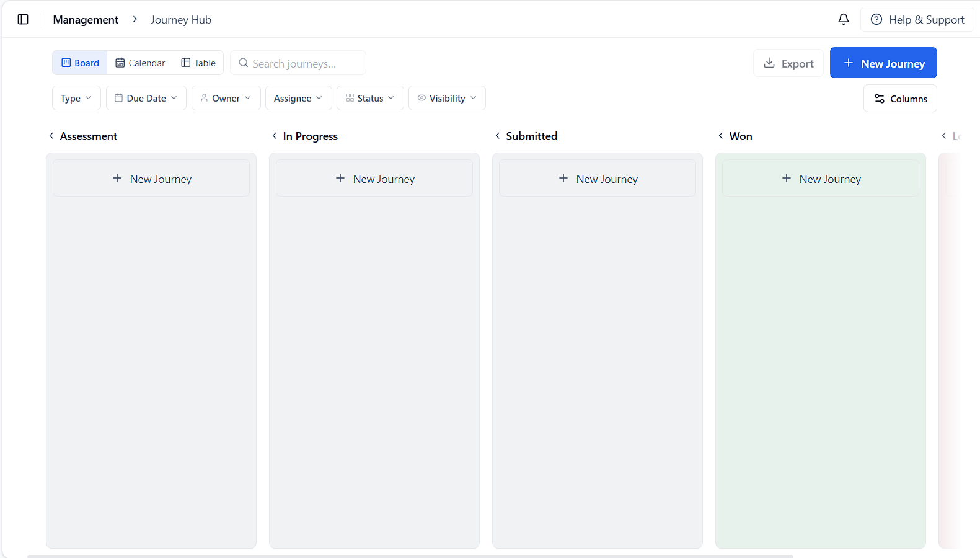Toggle the sidebar panel icon
The width and height of the screenshot is (980, 558).
pyautogui.click(x=23, y=19)
